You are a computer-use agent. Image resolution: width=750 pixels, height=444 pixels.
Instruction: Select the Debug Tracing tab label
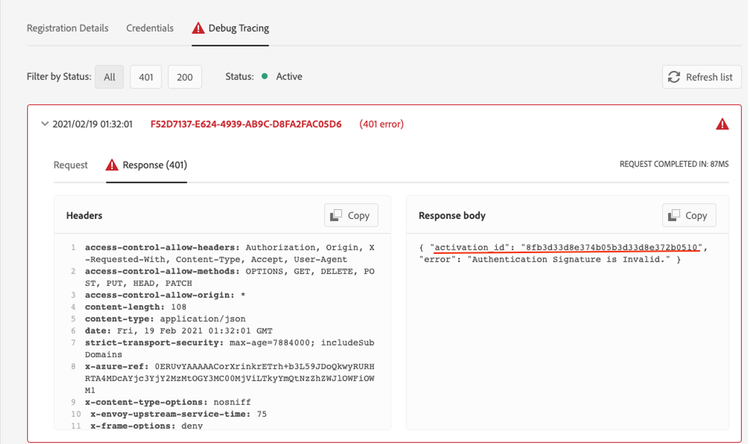coord(238,28)
